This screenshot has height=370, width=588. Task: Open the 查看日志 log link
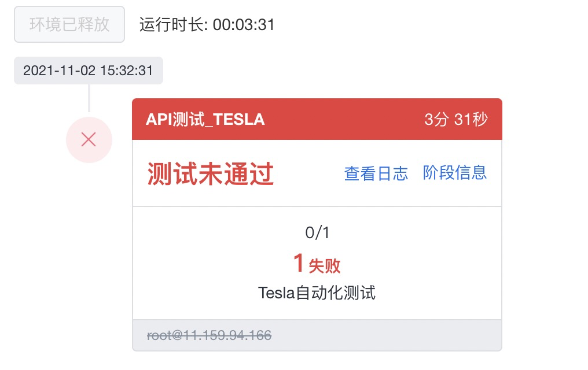click(x=376, y=173)
